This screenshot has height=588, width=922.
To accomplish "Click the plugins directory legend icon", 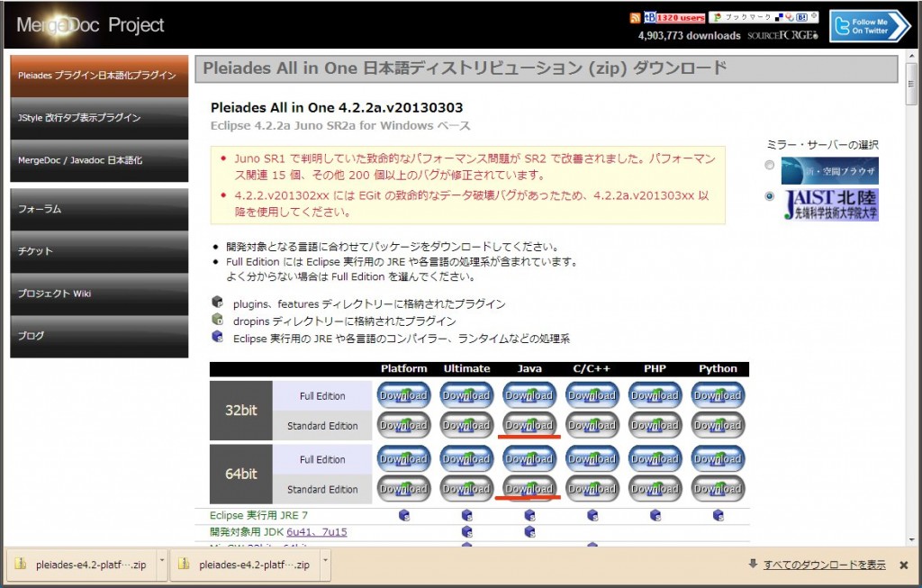I will click(217, 303).
